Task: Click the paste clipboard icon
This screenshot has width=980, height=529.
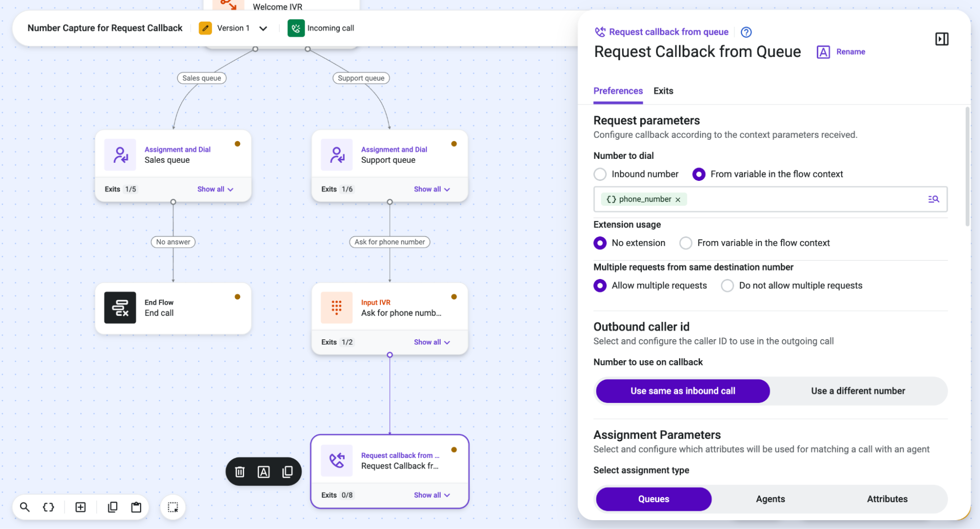Action: point(136,507)
